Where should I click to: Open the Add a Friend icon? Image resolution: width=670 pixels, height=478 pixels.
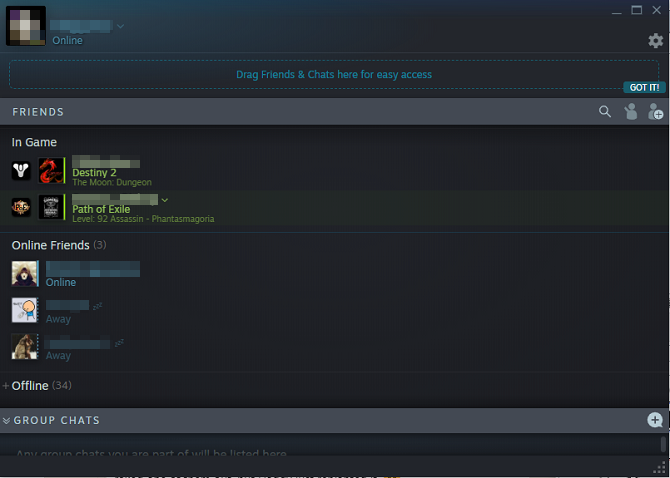[x=655, y=111]
